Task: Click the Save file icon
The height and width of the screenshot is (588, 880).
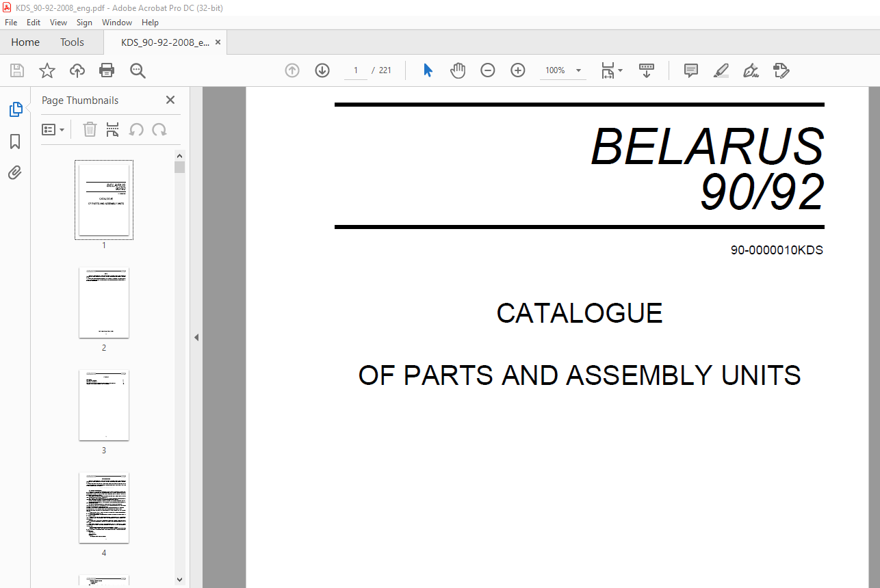Action: 17,70
